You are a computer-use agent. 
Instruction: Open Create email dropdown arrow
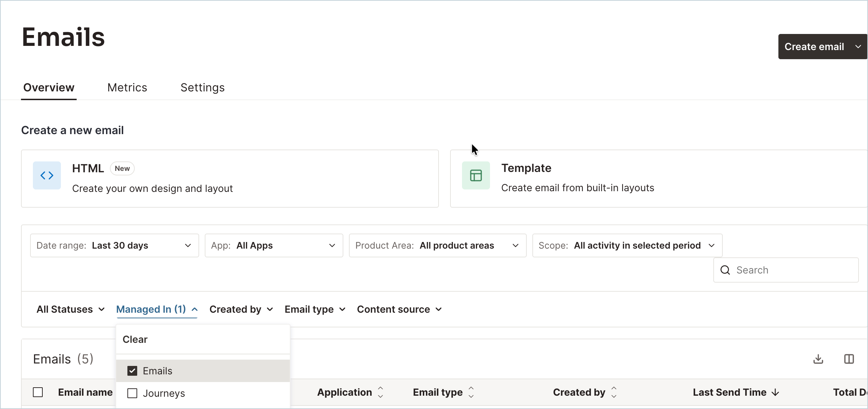click(858, 47)
